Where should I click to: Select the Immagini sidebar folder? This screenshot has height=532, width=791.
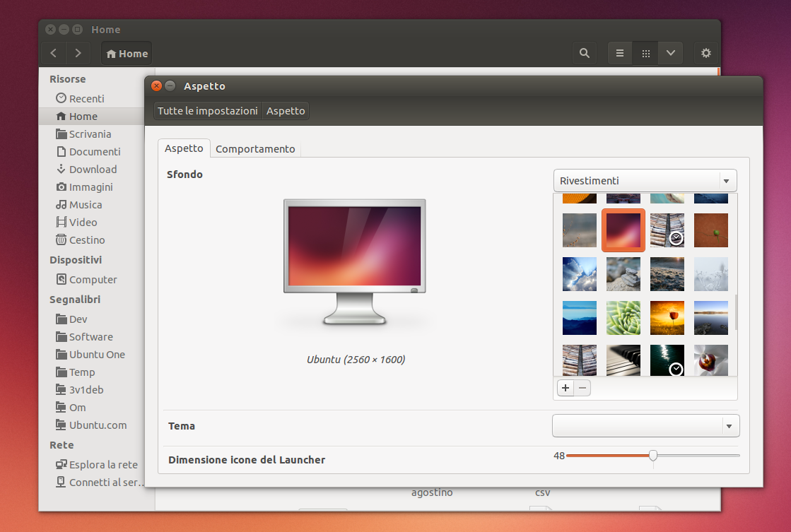tap(90, 187)
